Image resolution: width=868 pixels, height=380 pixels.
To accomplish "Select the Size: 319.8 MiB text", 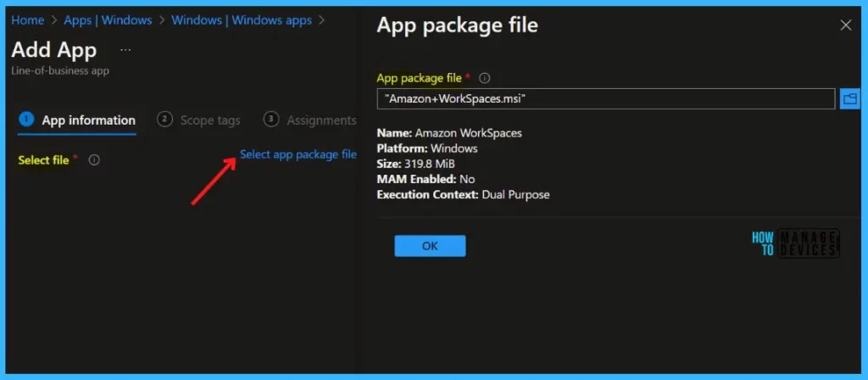I will pyautogui.click(x=415, y=164).
